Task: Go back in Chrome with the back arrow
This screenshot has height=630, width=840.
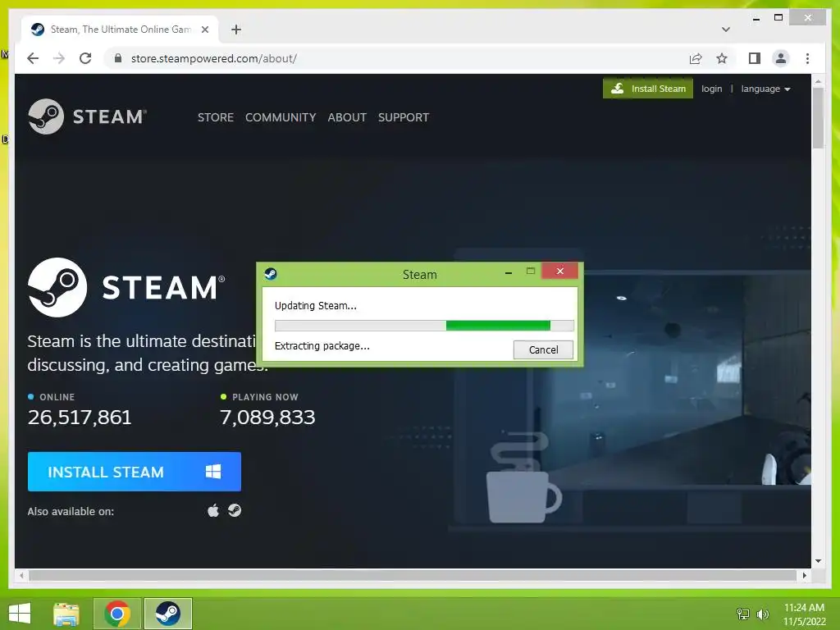Action: coord(33,58)
